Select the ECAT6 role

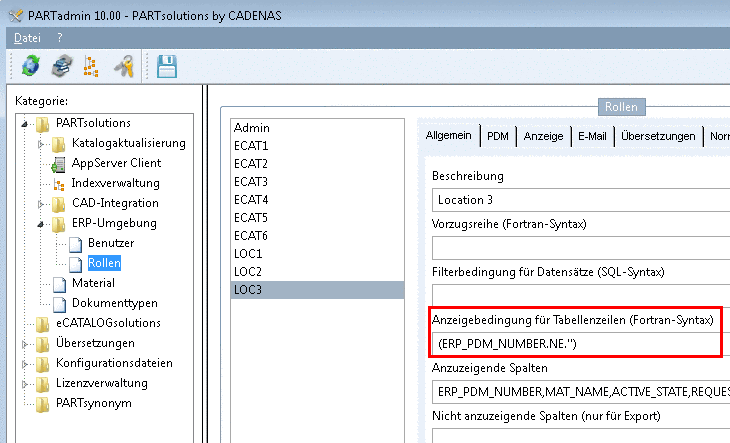pyautogui.click(x=317, y=236)
